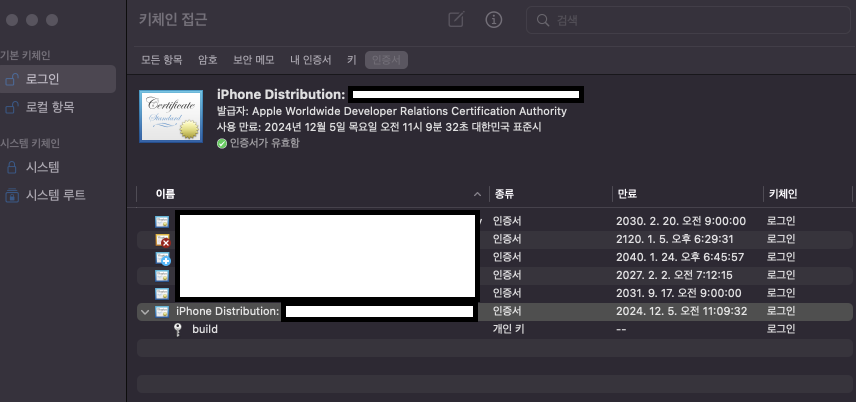Image resolution: width=856 pixels, height=402 pixels.
Task: Click the iPhone Distribution row certificate icon
Action: pyautogui.click(x=162, y=311)
